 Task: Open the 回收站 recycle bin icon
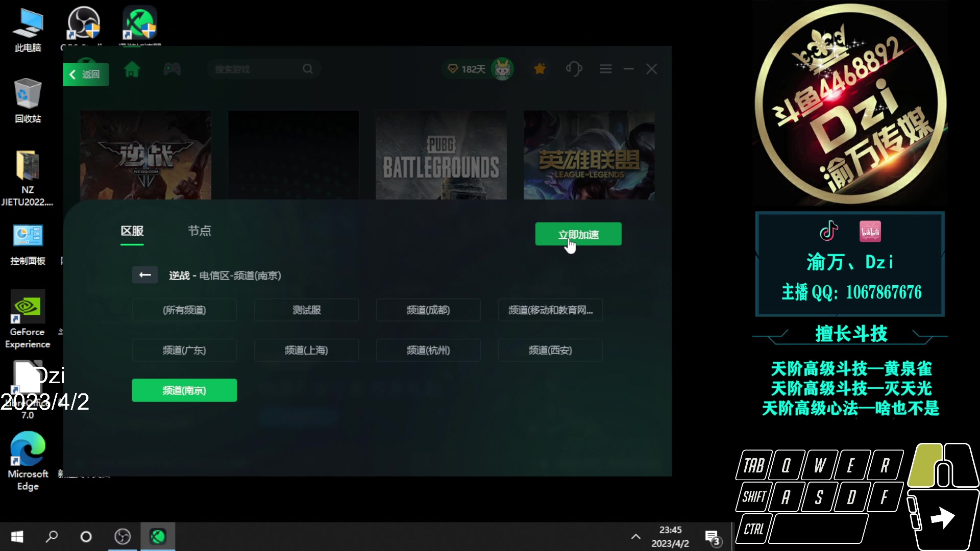pos(28,101)
